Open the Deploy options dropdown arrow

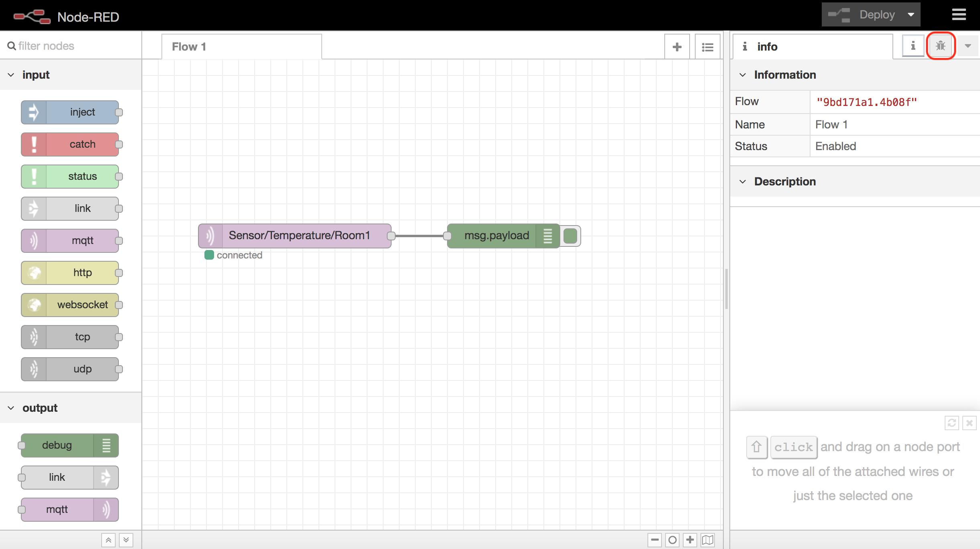coord(911,15)
